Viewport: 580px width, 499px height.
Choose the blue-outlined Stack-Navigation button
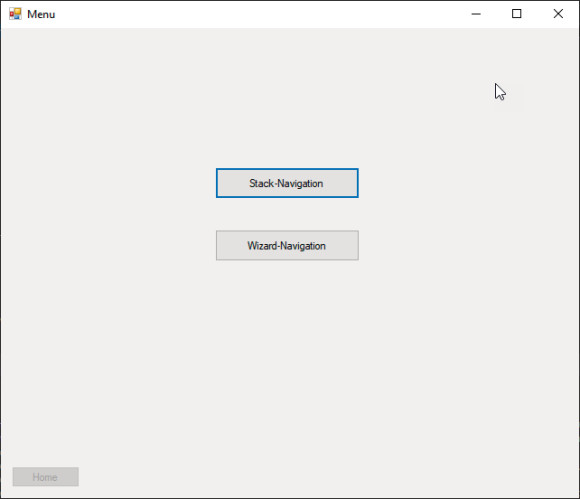287,183
